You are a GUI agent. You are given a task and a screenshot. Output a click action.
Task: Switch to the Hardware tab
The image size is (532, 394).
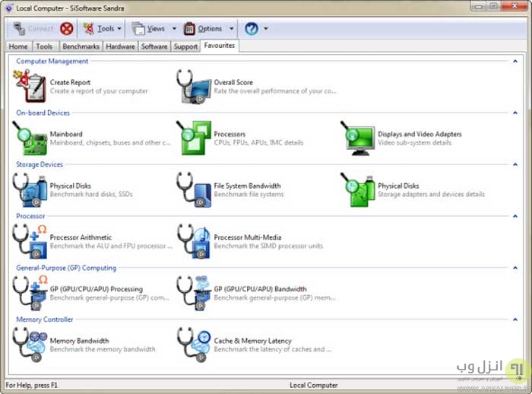pos(120,46)
